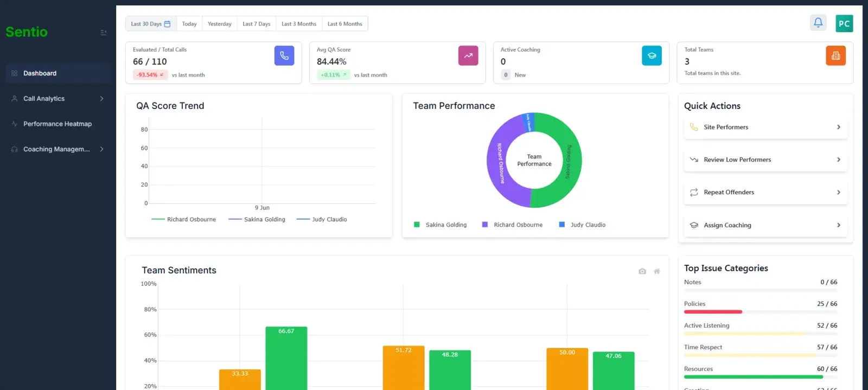Open the Repeat Offenders quick action
The image size is (868, 390).
[765, 193]
